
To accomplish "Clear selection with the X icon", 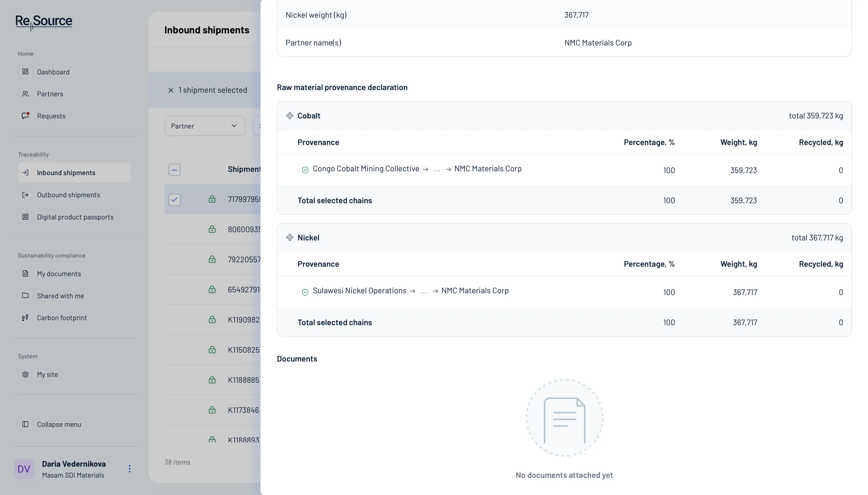I will click(171, 90).
